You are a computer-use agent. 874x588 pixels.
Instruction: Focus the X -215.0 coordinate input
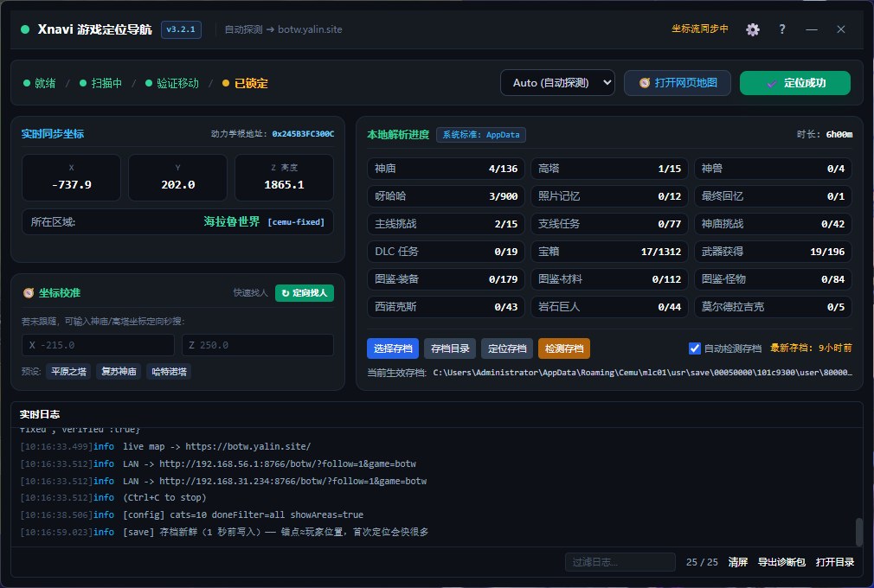[98, 345]
